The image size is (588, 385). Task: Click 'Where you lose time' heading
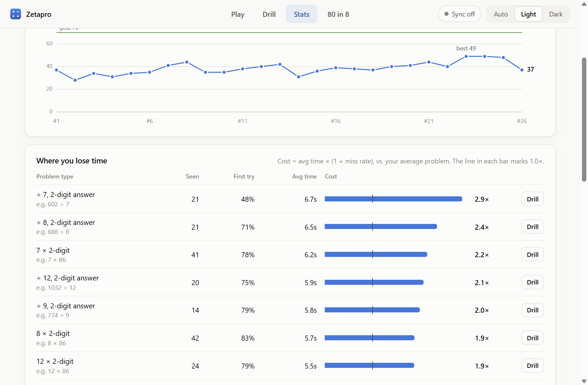[x=72, y=161]
